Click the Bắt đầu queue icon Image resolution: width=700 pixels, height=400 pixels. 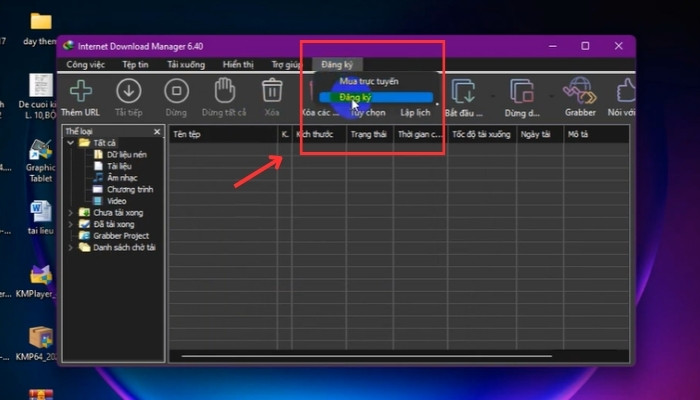[463, 91]
